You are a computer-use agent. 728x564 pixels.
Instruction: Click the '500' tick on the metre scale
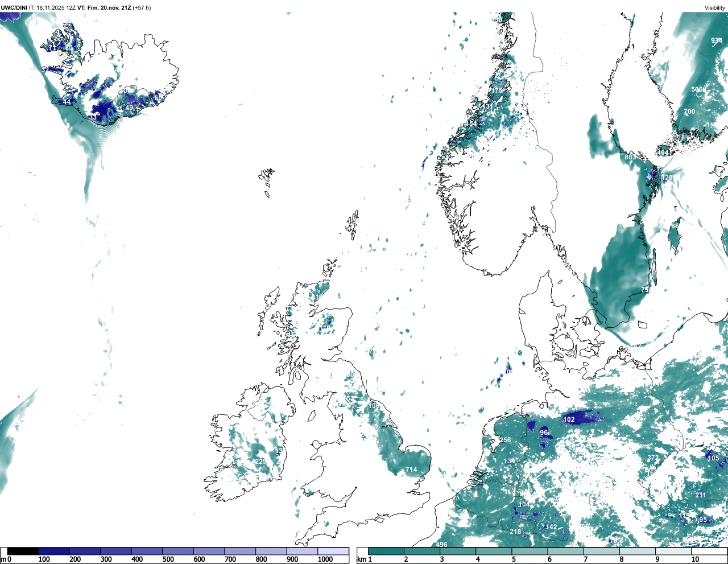(168, 559)
